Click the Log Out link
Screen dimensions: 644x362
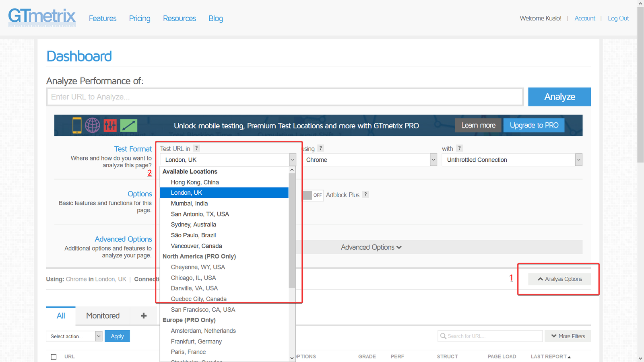pos(618,19)
